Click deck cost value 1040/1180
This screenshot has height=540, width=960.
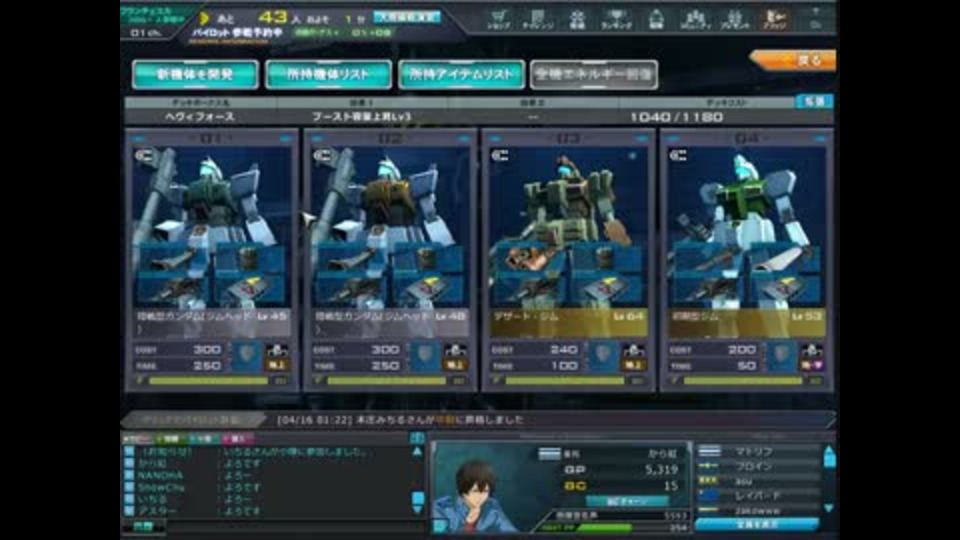677,117
